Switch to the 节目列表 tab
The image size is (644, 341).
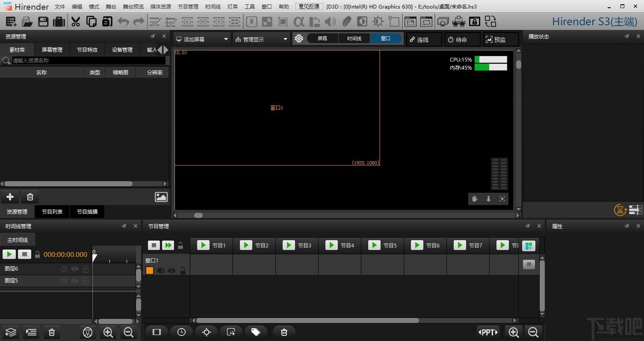click(x=52, y=212)
